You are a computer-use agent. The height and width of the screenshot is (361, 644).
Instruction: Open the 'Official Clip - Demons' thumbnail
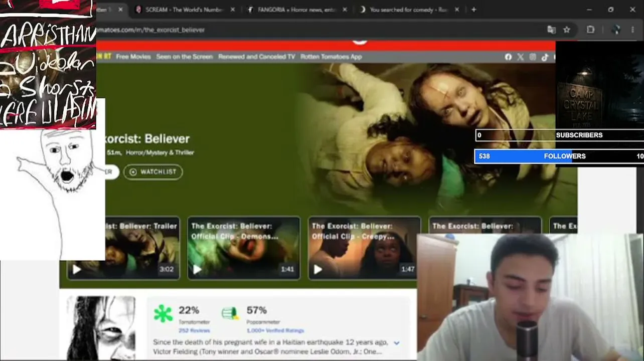pos(244,248)
